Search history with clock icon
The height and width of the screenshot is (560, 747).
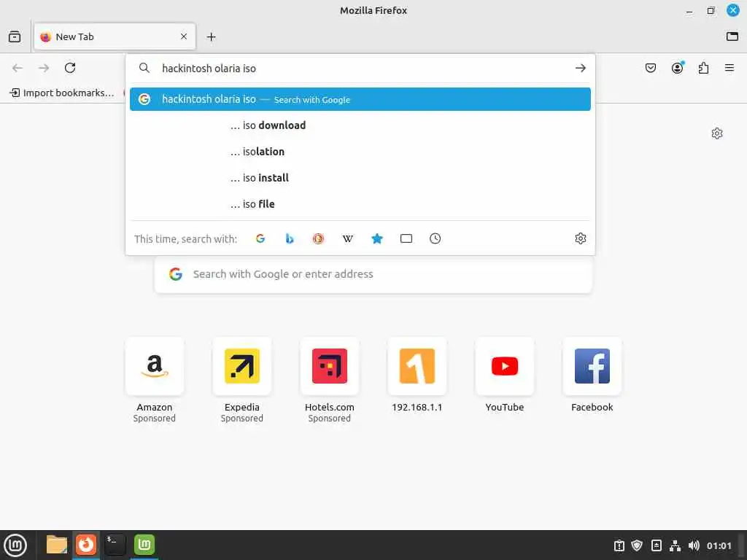(435, 238)
